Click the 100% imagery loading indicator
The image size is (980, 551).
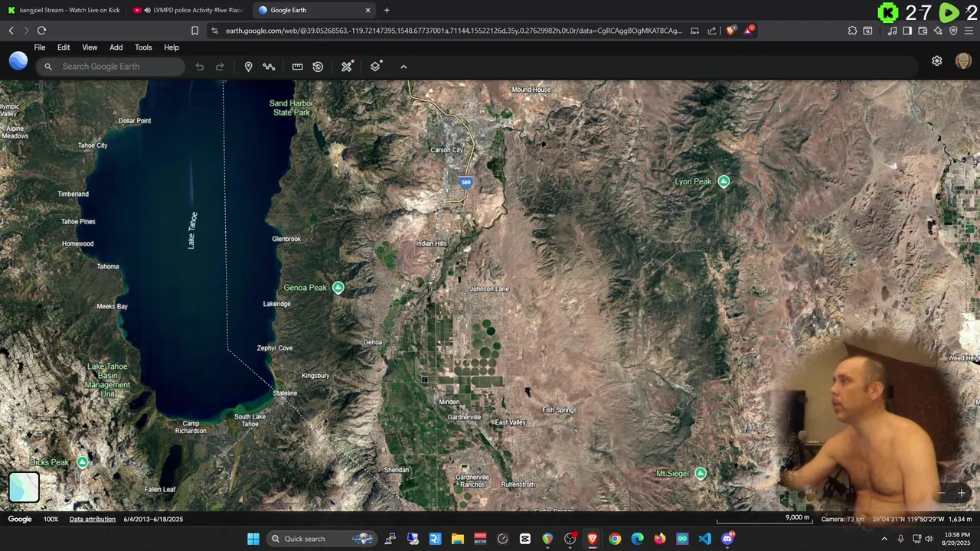pyautogui.click(x=51, y=519)
